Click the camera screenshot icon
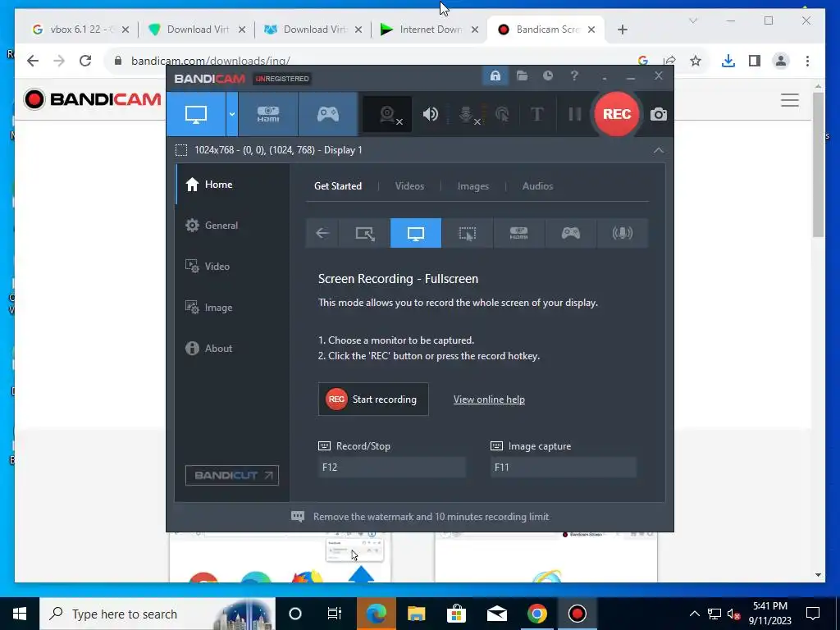 click(x=659, y=114)
